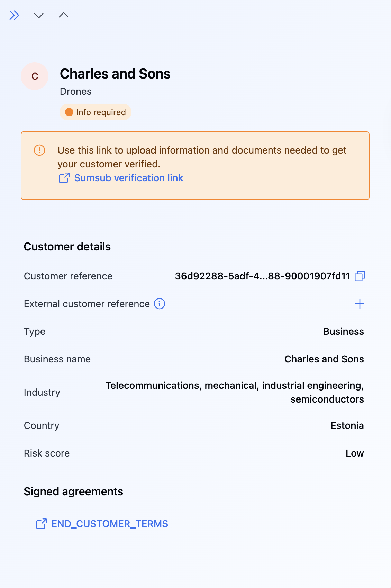The height and width of the screenshot is (588, 391).
Task: Collapse the panel with the double-chevron icon
Action: tap(14, 15)
